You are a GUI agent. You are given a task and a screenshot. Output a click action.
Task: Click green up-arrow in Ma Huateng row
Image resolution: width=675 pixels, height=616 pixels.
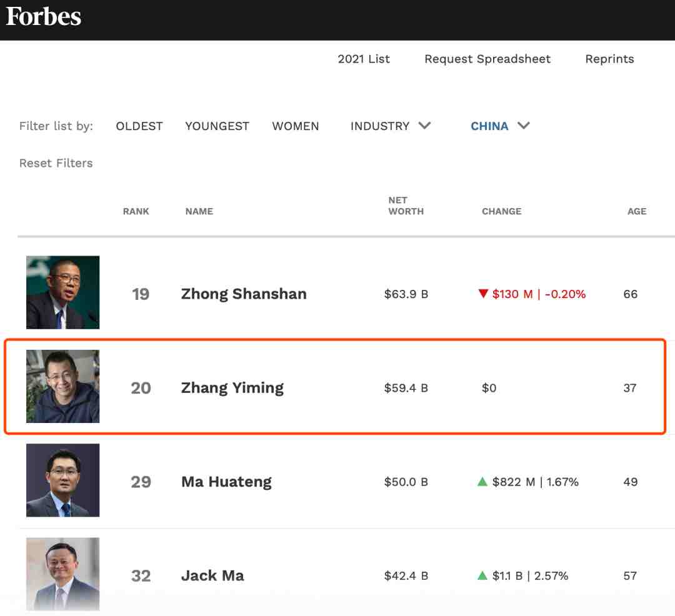(x=482, y=481)
